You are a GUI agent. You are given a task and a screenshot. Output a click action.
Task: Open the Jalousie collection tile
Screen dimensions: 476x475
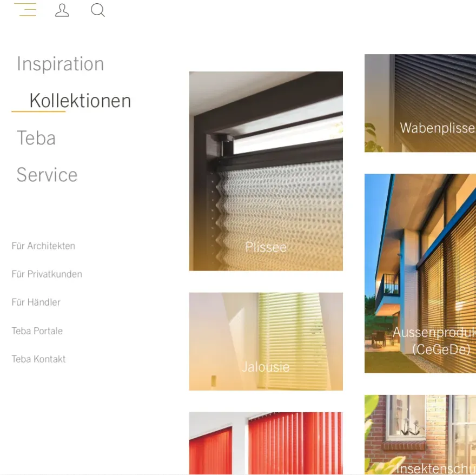(x=266, y=341)
